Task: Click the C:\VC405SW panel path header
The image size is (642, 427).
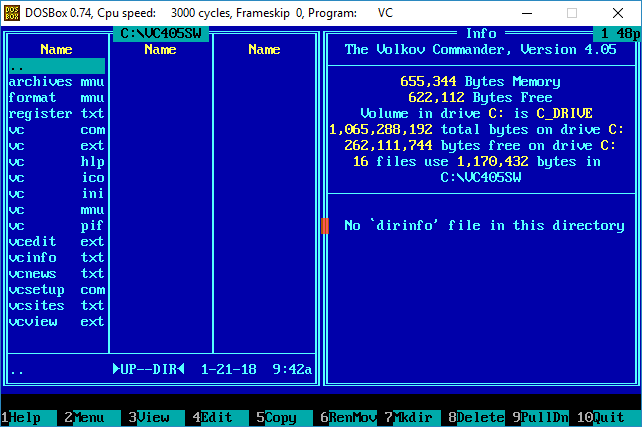Action: pyautogui.click(x=160, y=34)
